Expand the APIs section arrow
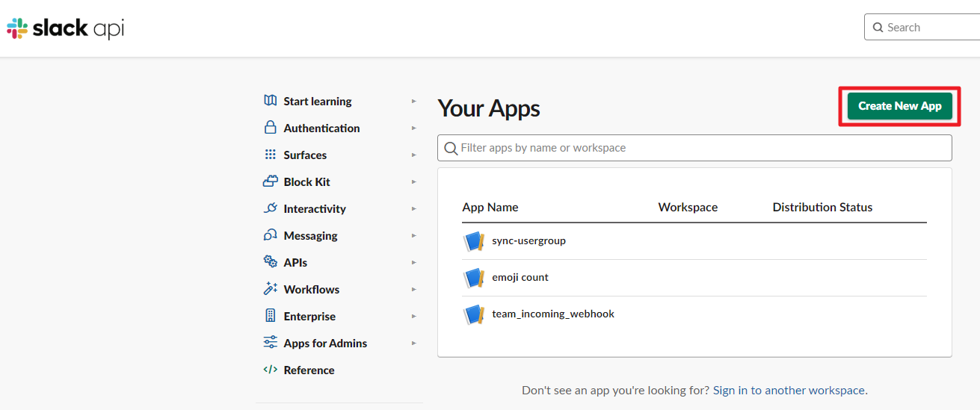 (414, 262)
